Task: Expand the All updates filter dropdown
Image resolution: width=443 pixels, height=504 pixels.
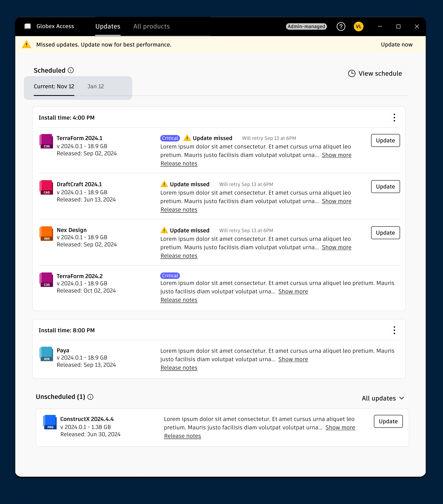Action: (x=383, y=398)
